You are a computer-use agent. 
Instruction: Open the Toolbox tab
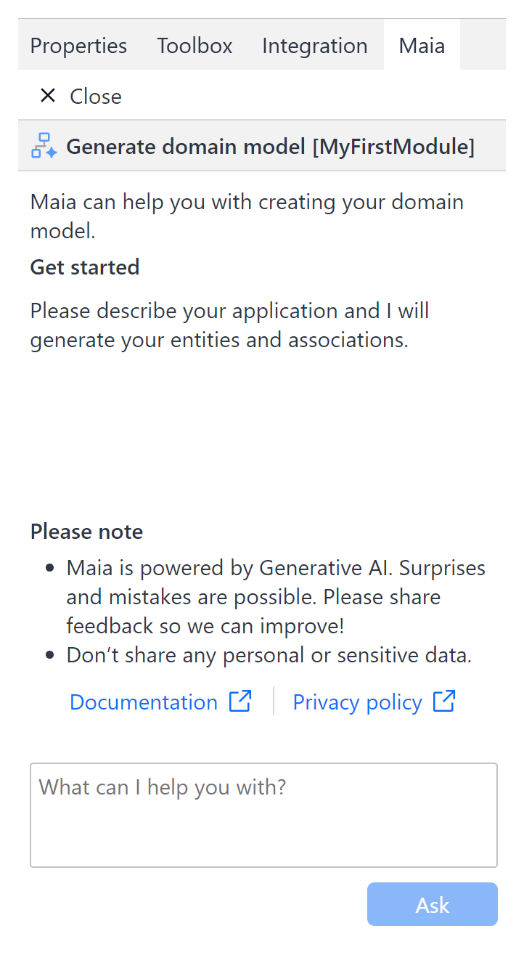click(x=194, y=46)
